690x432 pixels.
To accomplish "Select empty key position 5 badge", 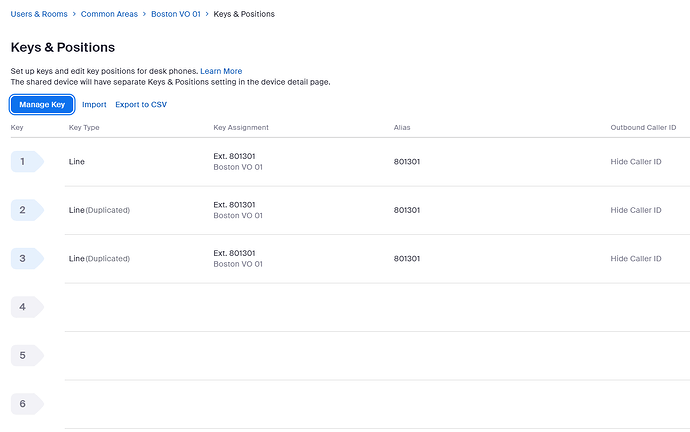I will tap(26, 355).
